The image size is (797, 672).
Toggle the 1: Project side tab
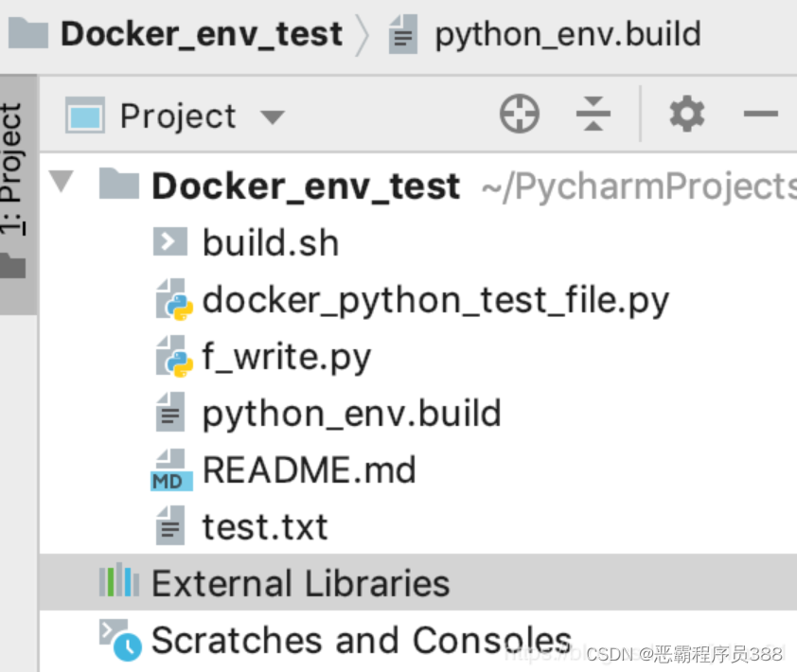(x=13, y=170)
